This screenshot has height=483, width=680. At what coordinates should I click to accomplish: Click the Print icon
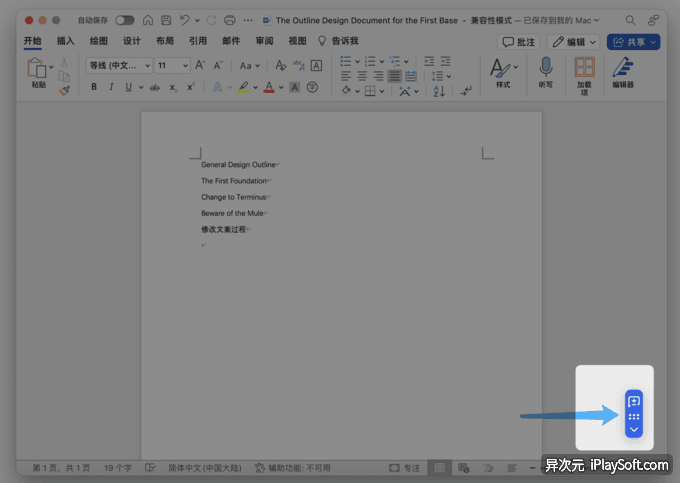coord(230,20)
